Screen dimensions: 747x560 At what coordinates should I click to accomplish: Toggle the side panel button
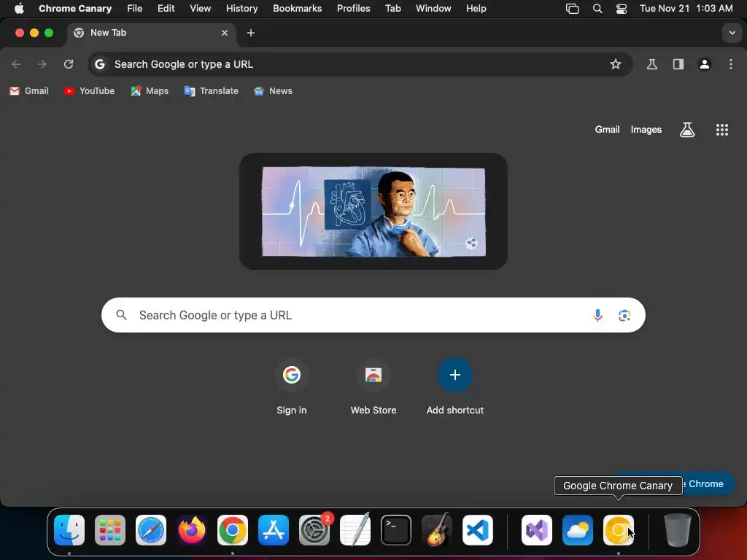pos(678,64)
